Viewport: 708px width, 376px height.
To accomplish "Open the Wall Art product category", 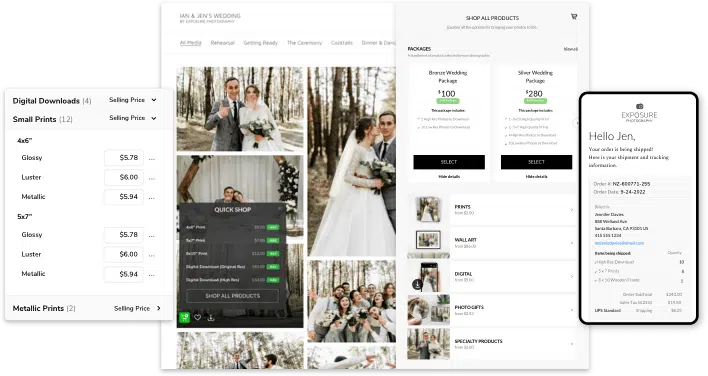I will coord(514,243).
